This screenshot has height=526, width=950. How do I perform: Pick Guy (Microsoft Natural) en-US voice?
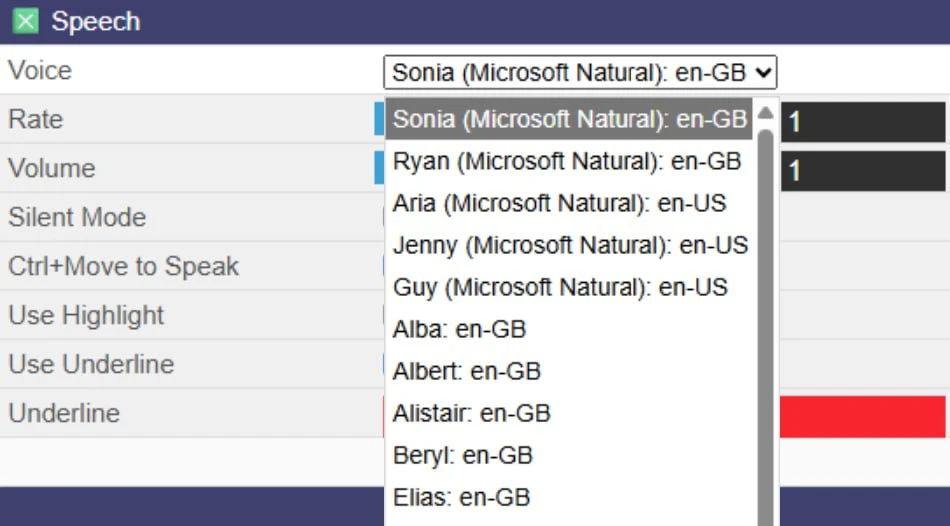(570, 287)
